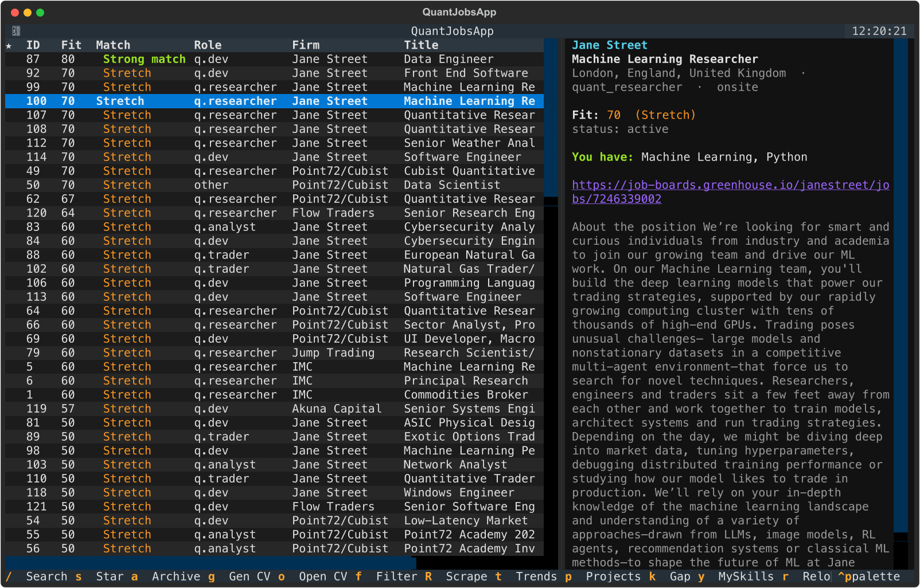Select row 84 Cybersecurity Engin
Viewport: 920px width, 588px height.
click(274, 241)
